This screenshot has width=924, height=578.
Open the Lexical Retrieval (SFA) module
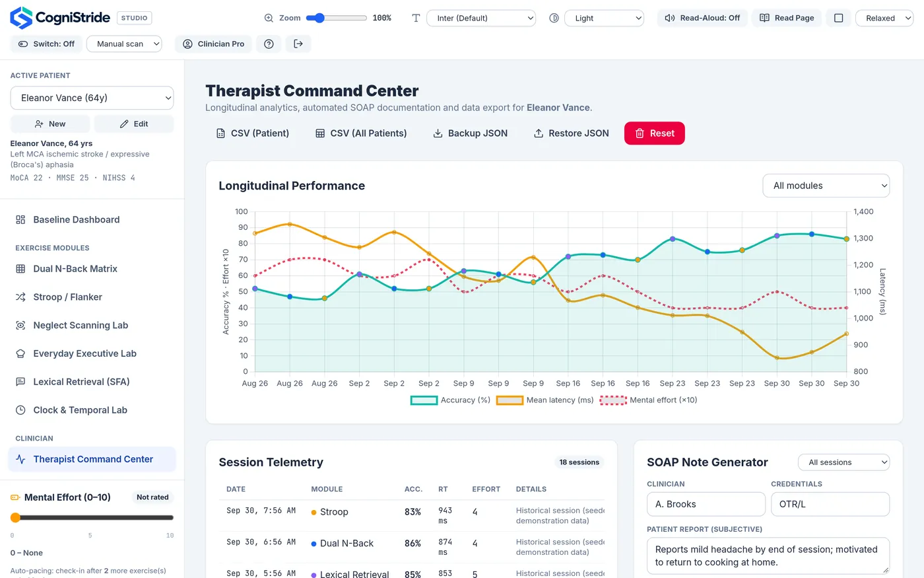click(92, 381)
